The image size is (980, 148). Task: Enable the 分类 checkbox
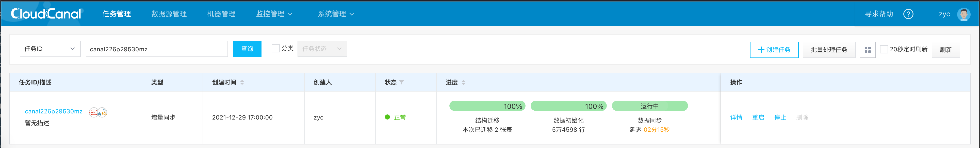(275, 48)
